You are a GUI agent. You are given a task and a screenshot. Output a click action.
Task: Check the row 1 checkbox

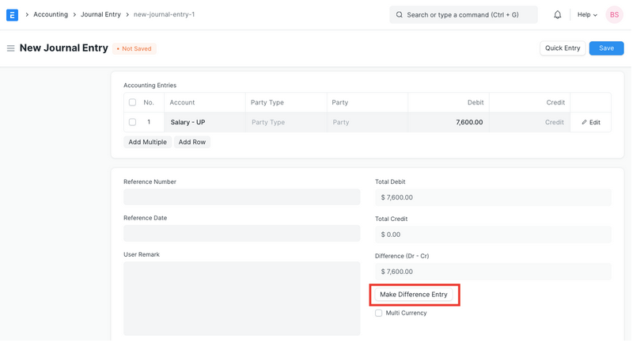(132, 123)
